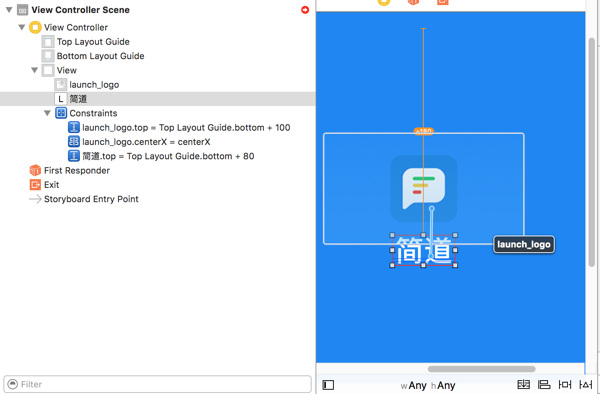600x394 pixels.
Task: Click the label 'L' icon beside 简道
Action: [60, 99]
